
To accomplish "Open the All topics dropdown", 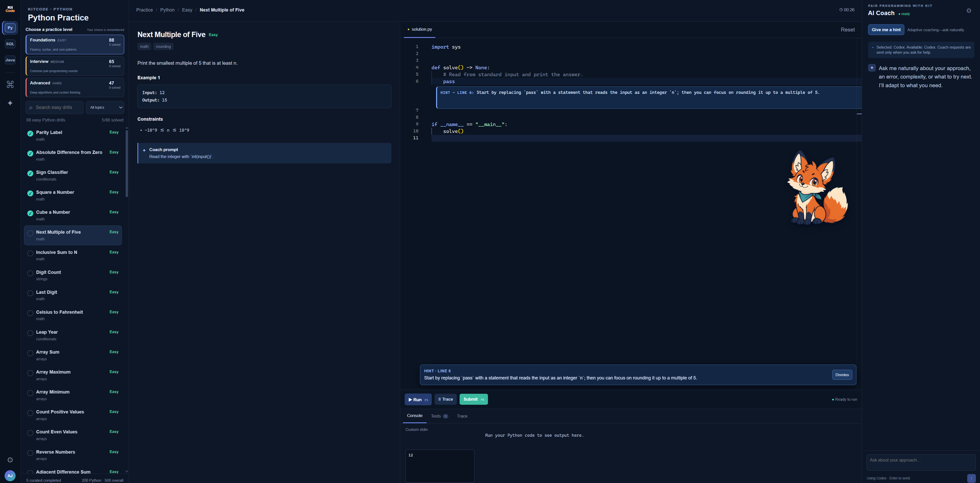I will pos(105,107).
